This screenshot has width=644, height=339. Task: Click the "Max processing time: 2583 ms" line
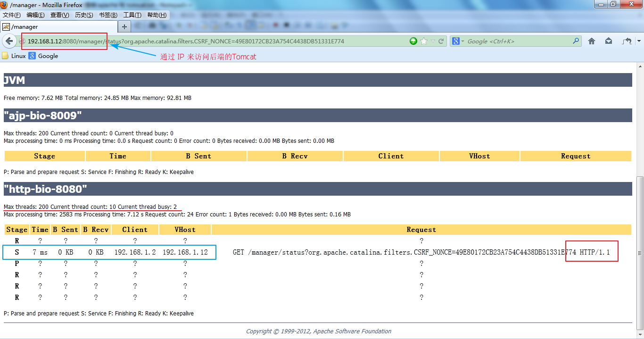coord(177,215)
